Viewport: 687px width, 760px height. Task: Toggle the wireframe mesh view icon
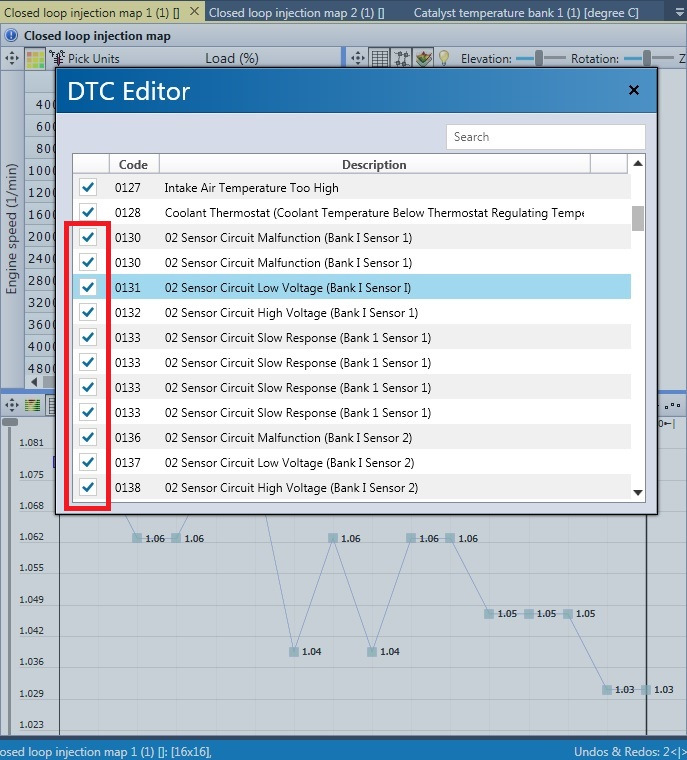(x=401, y=59)
